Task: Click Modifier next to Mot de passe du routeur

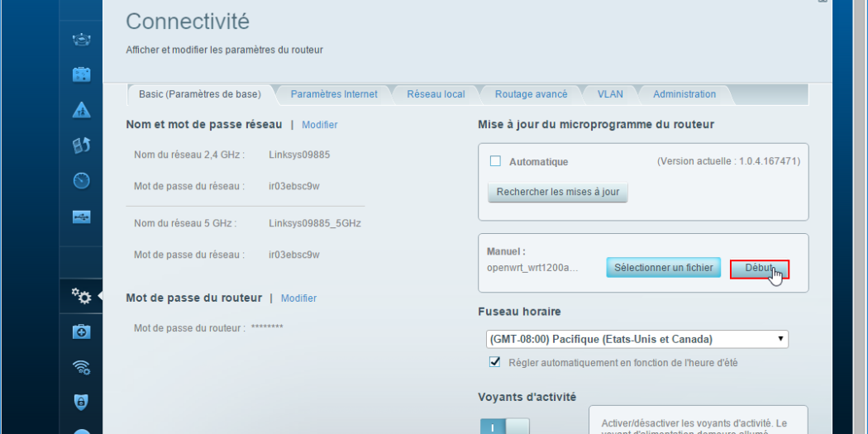Action: point(298,298)
